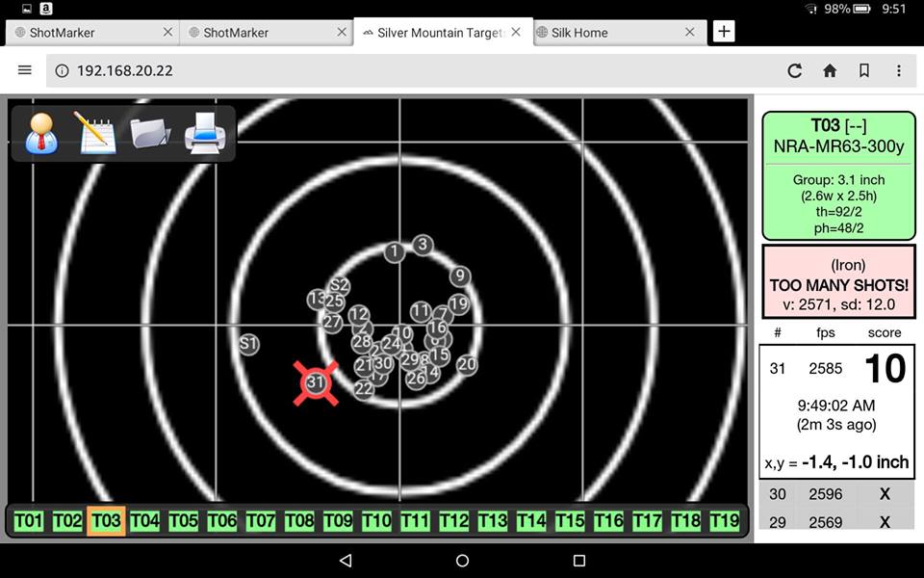The width and height of the screenshot is (924, 578).
Task: Select target T09
Action: click(x=338, y=521)
